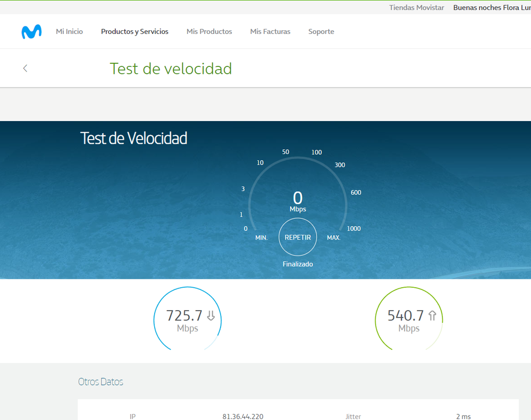Go back using the left chevron arrow

tap(25, 68)
